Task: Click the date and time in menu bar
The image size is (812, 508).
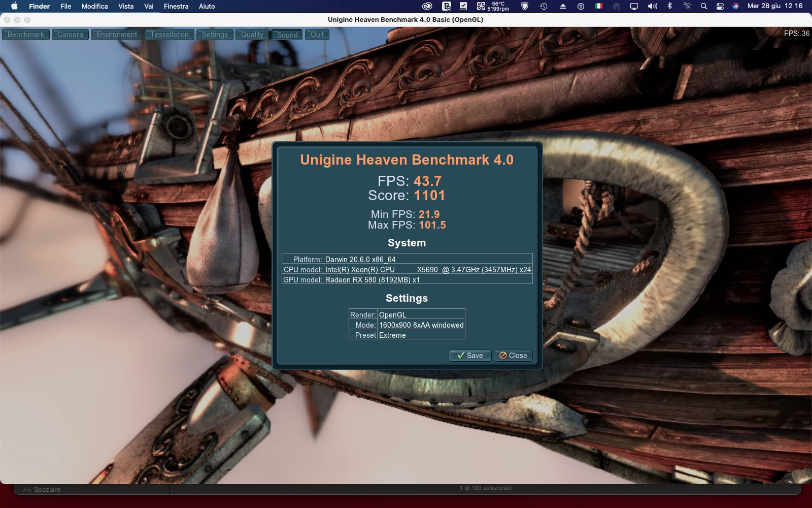Action: pos(775,6)
